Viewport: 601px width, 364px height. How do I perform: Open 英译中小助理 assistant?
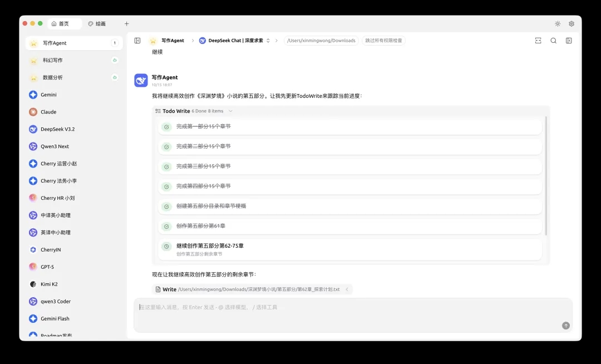pos(74,233)
